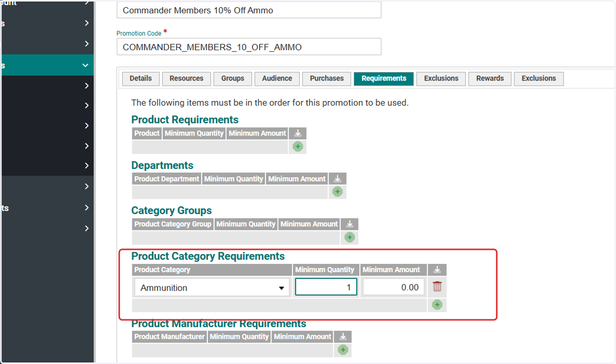This screenshot has width=616, height=364.
Task: Click download icon in Product Category Requirements header
Action: (437, 270)
